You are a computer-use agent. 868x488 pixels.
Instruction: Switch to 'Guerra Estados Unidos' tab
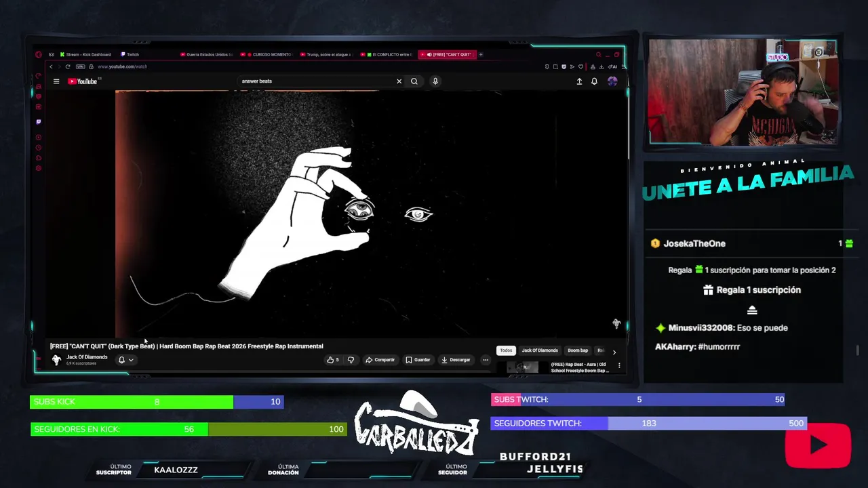click(208, 54)
